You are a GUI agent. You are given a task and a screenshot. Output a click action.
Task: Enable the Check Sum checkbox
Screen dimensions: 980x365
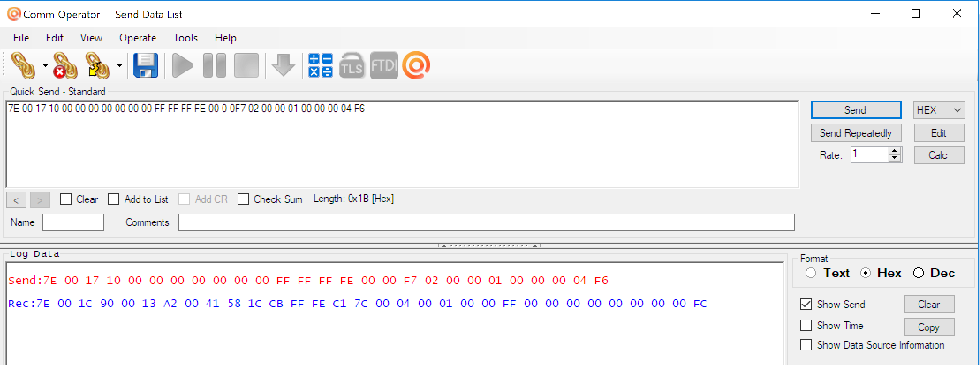point(243,199)
